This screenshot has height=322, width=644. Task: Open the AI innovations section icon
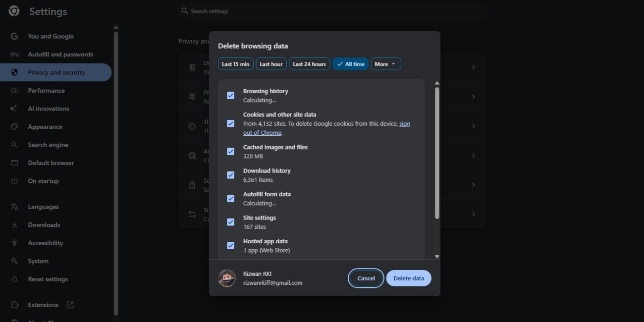pos(14,108)
